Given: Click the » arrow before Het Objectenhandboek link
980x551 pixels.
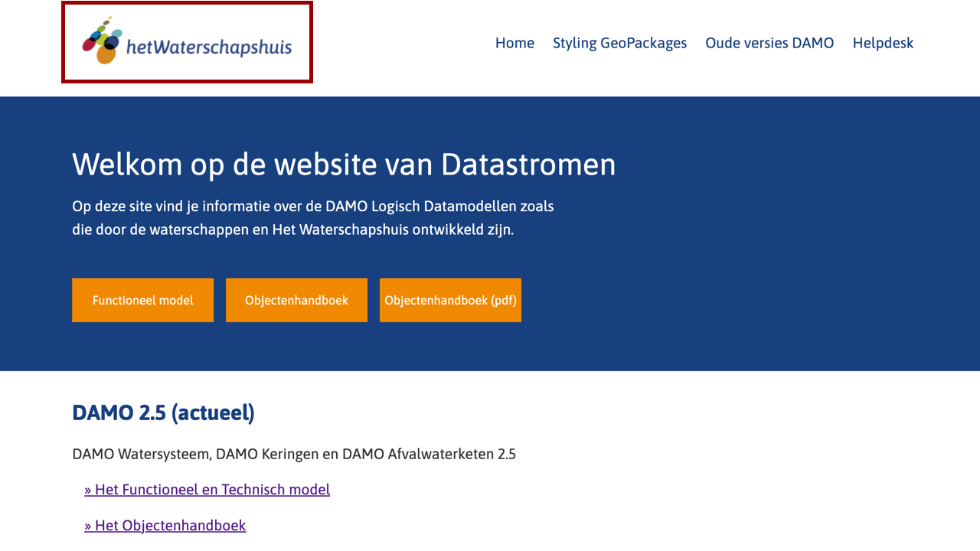Looking at the screenshot, I should pyautogui.click(x=88, y=526).
